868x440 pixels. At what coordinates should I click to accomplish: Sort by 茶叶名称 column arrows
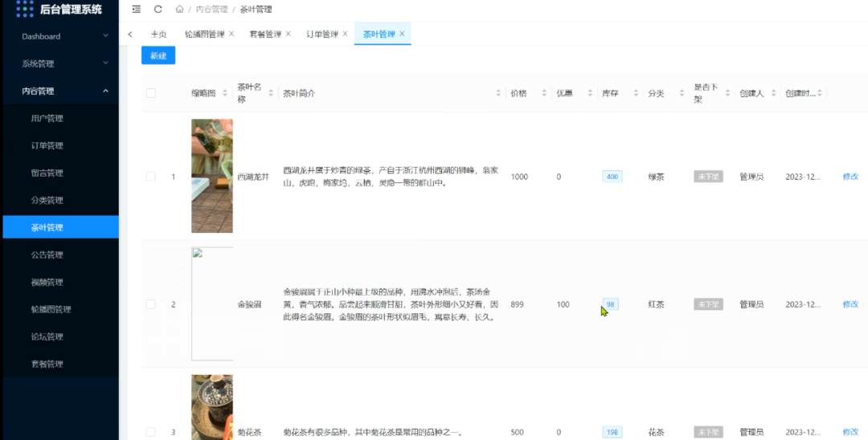[271, 93]
